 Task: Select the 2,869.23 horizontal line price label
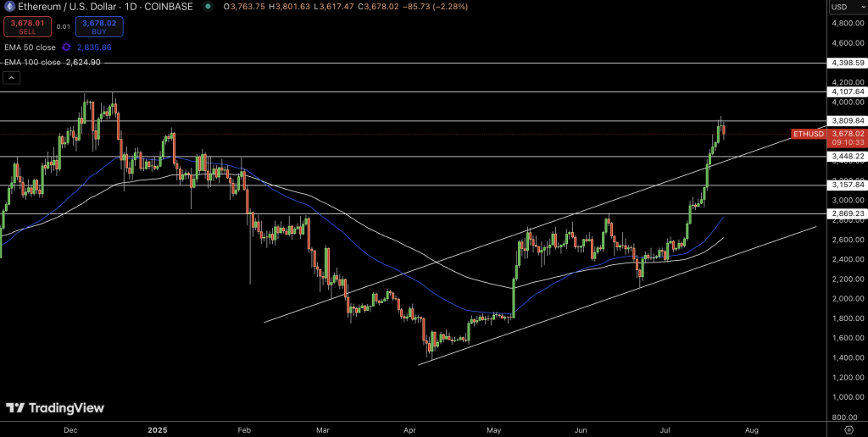[846, 213]
